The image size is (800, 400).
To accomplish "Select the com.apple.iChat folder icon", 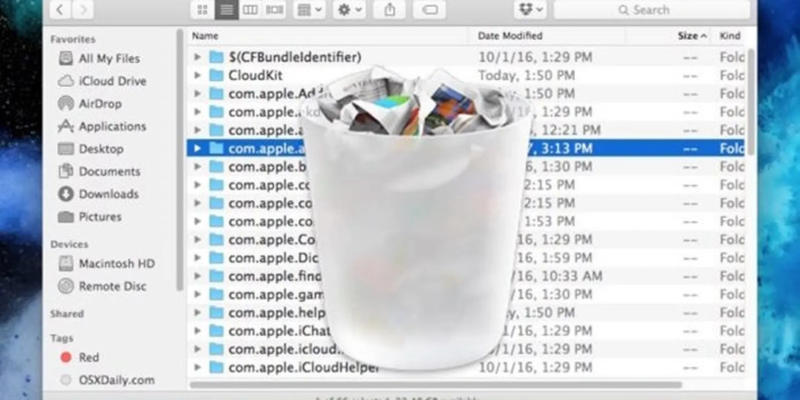I will click(216, 331).
